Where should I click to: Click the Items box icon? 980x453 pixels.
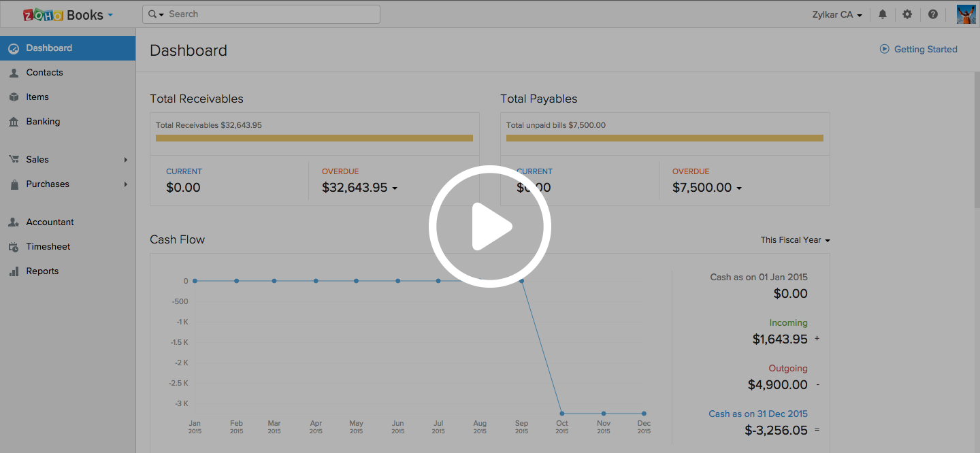point(14,97)
